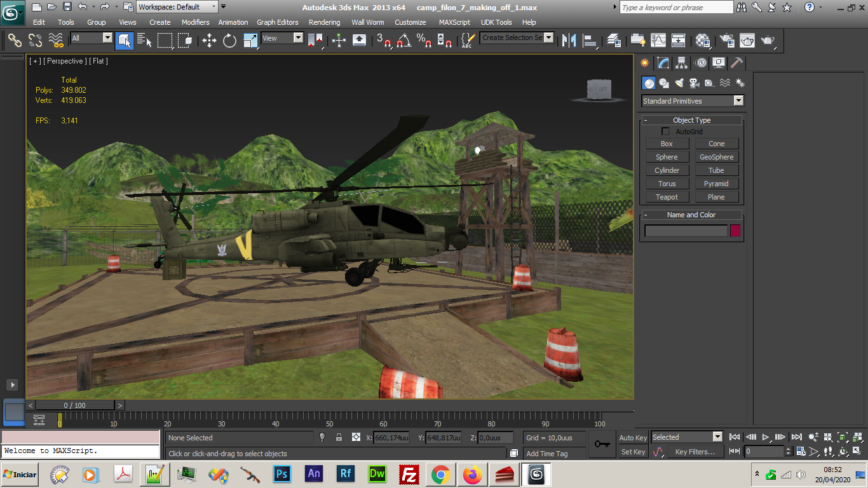Toggle Spinner Snap
The image size is (868, 488).
point(445,41)
